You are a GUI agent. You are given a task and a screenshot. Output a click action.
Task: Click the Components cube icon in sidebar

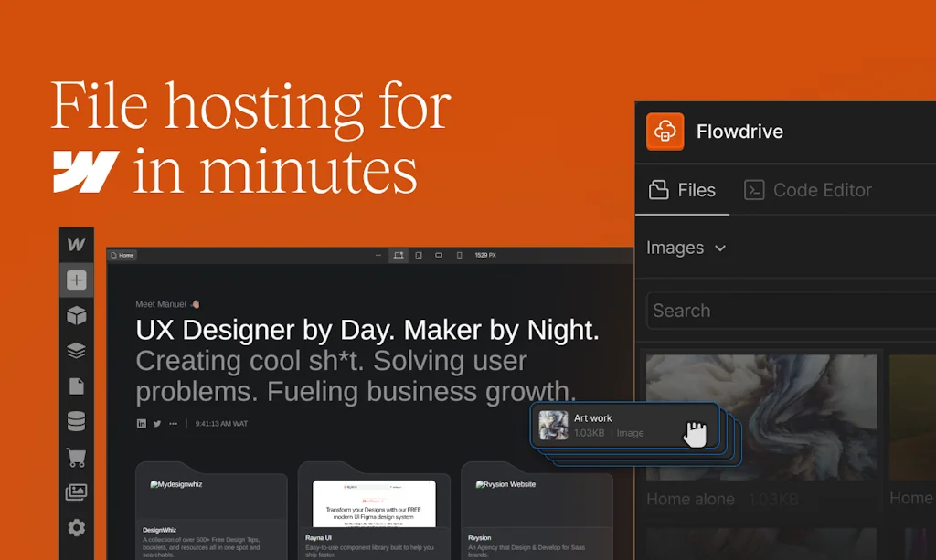click(x=77, y=316)
